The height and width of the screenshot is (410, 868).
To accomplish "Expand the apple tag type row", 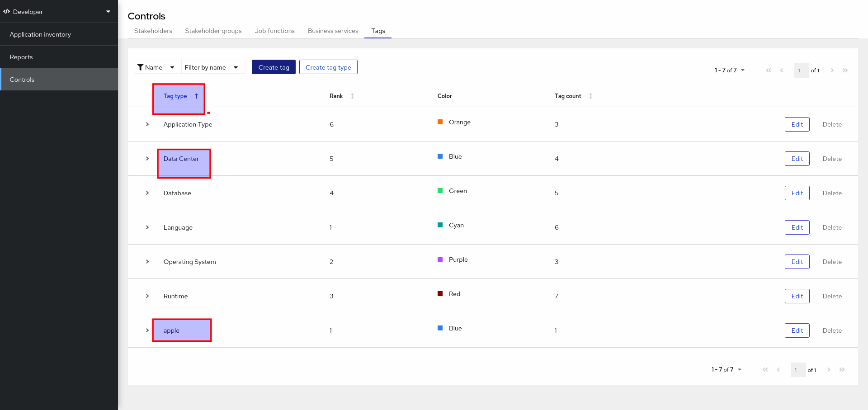I will coord(147,330).
